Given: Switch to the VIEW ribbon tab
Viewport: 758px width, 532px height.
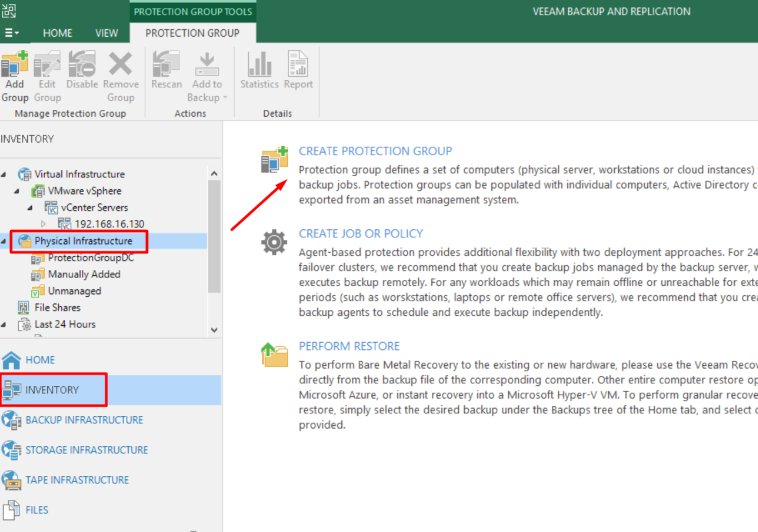Looking at the screenshot, I should (x=107, y=33).
